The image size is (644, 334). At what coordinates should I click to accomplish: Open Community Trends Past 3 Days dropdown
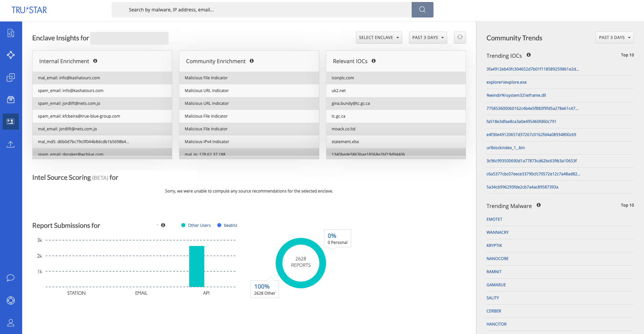[615, 38]
